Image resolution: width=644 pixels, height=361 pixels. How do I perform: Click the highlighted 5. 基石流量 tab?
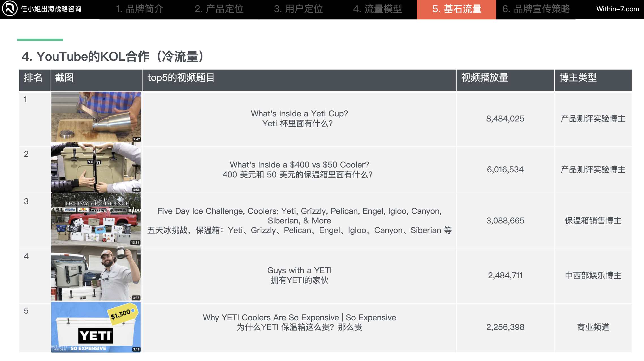pyautogui.click(x=456, y=9)
